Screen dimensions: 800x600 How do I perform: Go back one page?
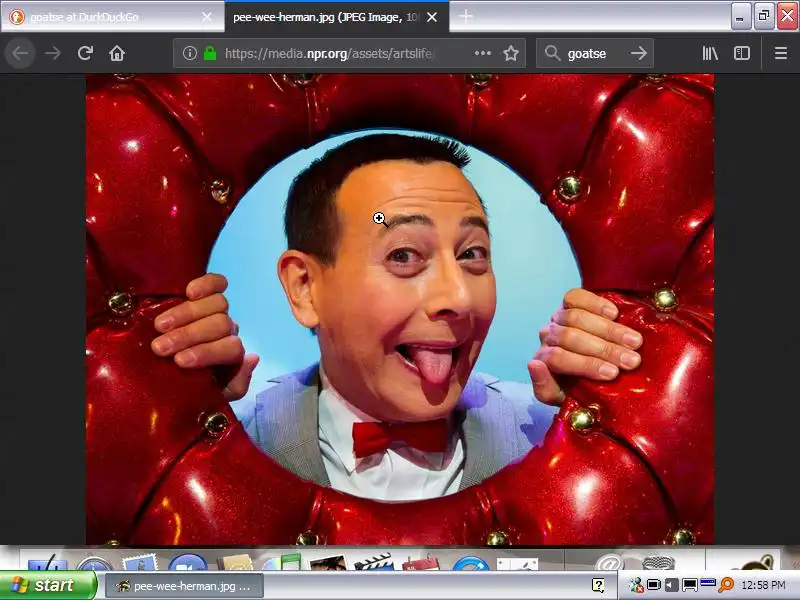click(x=20, y=53)
